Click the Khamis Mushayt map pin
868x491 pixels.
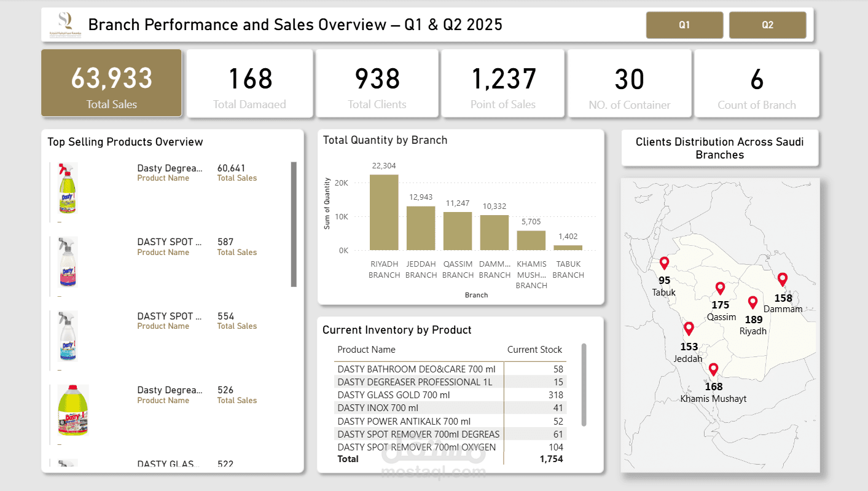[x=713, y=370]
